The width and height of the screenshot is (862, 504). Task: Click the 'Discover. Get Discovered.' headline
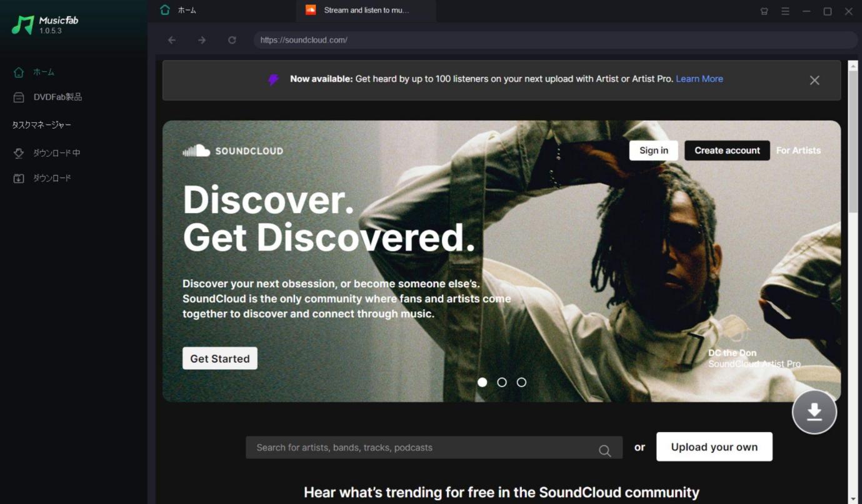coord(329,219)
